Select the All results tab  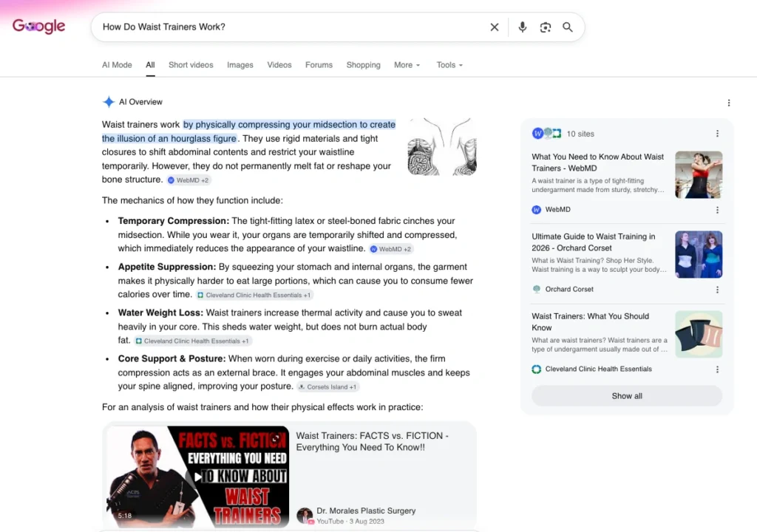click(x=150, y=65)
